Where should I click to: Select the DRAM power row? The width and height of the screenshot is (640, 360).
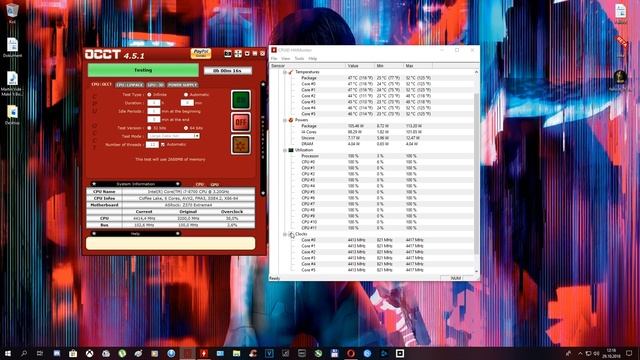pyautogui.click(x=371, y=144)
